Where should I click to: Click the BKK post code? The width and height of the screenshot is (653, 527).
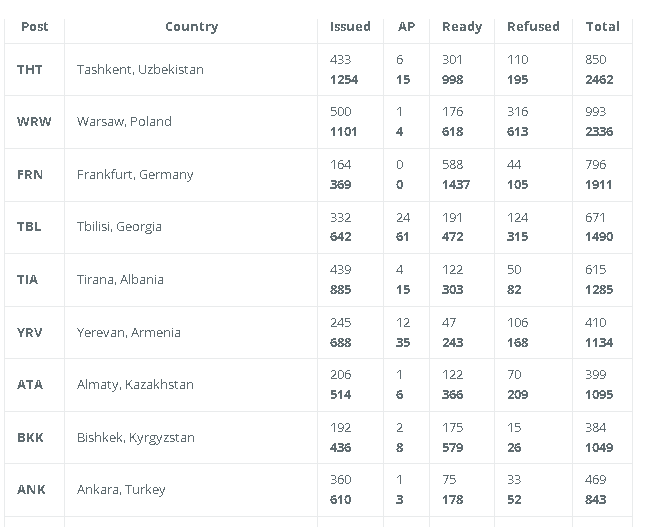tap(30, 438)
